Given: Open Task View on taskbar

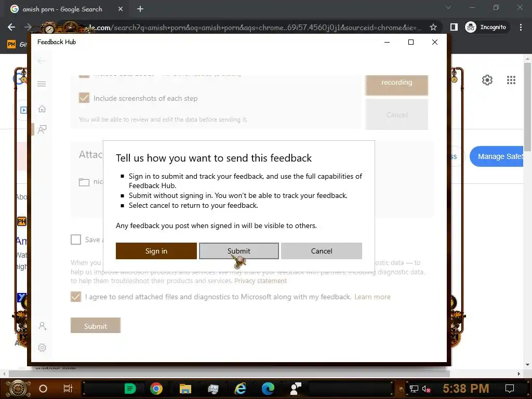Looking at the screenshot, I should [68, 389].
